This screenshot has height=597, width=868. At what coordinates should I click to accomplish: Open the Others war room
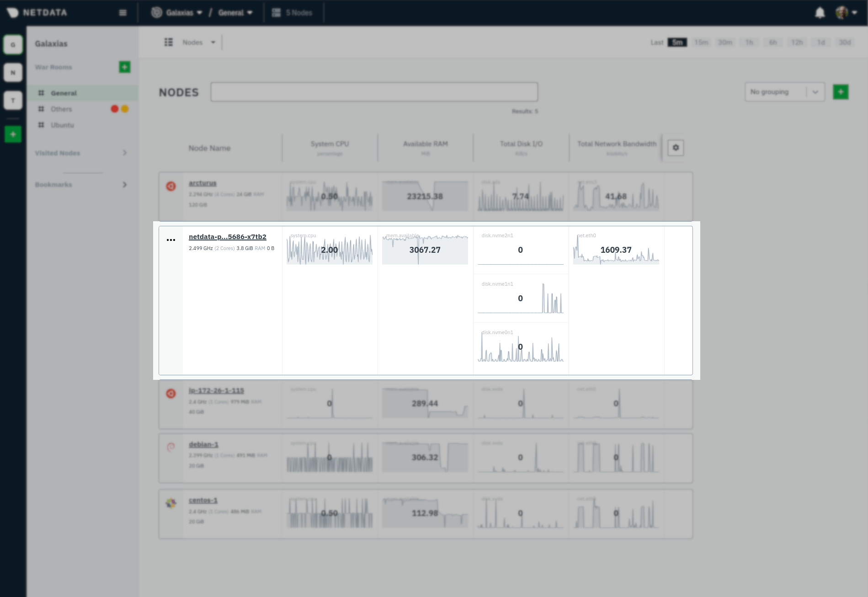coord(61,109)
